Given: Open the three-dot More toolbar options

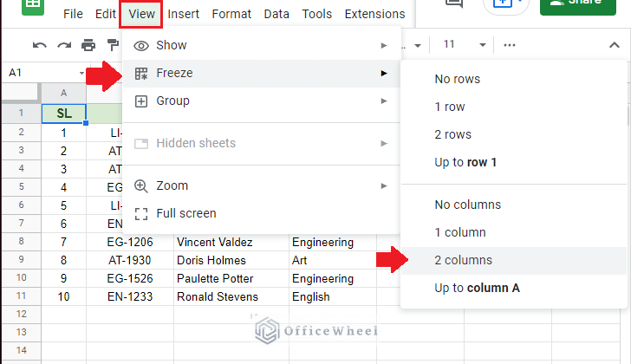Looking at the screenshot, I should [510, 45].
